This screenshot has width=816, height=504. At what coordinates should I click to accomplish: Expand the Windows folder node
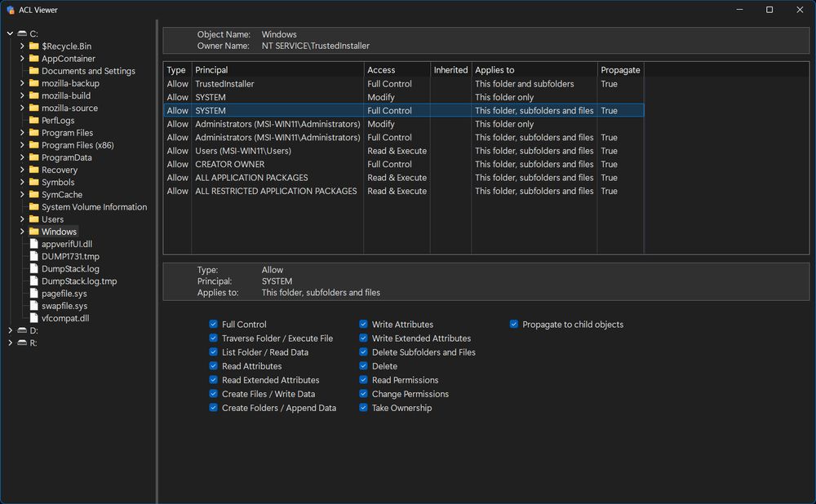(x=22, y=232)
